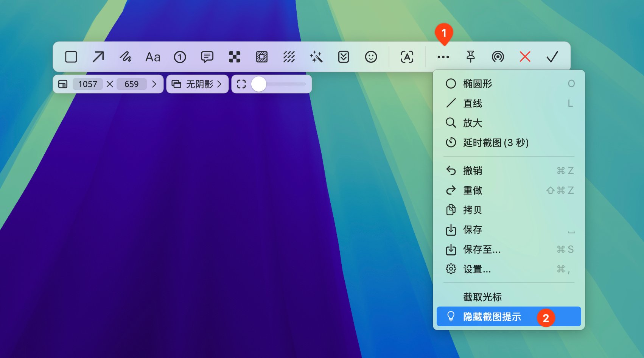Click the concentric circles broadcast icon
The image size is (644, 358).
[498, 57]
